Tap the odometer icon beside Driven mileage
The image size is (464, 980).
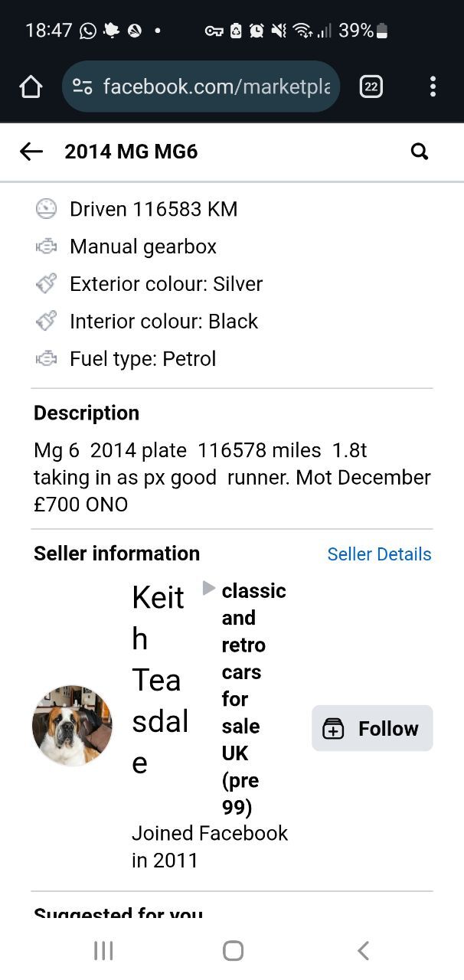click(47, 209)
